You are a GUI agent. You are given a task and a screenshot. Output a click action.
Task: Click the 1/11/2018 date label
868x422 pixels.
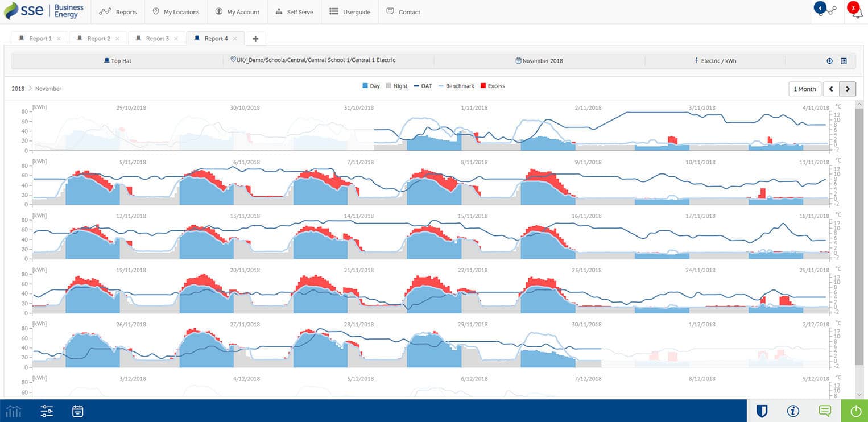pyautogui.click(x=474, y=108)
